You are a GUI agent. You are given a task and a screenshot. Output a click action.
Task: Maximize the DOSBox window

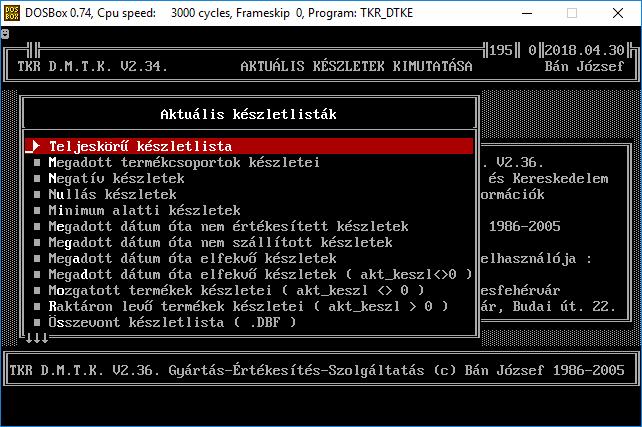coord(572,13)
